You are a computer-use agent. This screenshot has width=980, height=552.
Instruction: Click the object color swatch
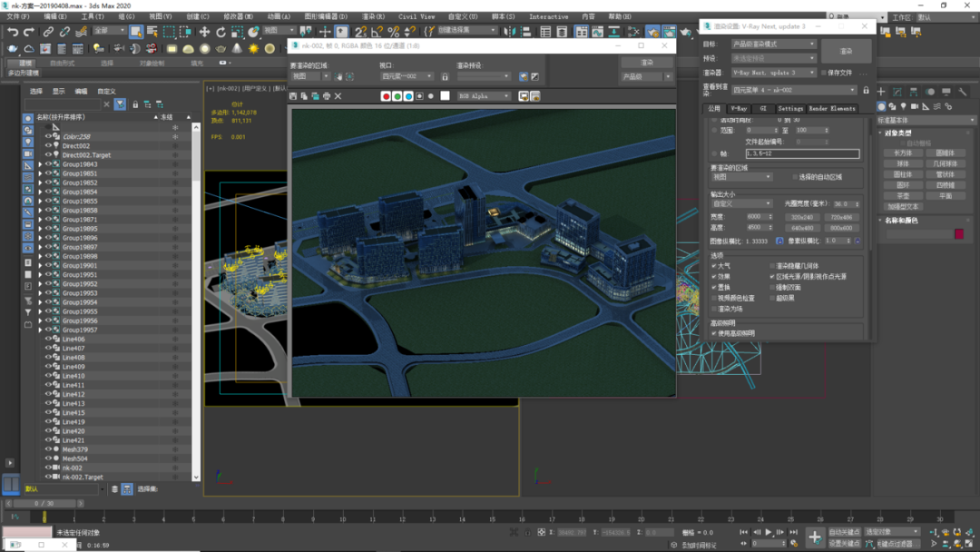click(x=959, y=234)
